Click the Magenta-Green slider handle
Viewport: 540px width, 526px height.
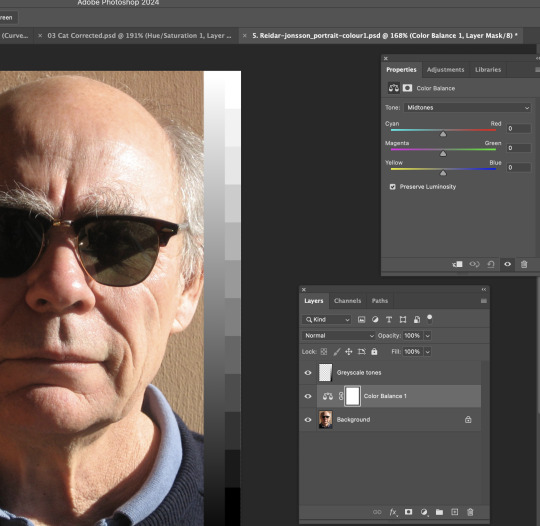443,154
